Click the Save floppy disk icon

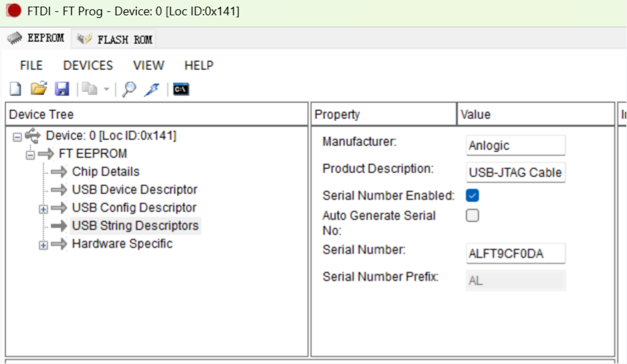click(x=62, y=89)
